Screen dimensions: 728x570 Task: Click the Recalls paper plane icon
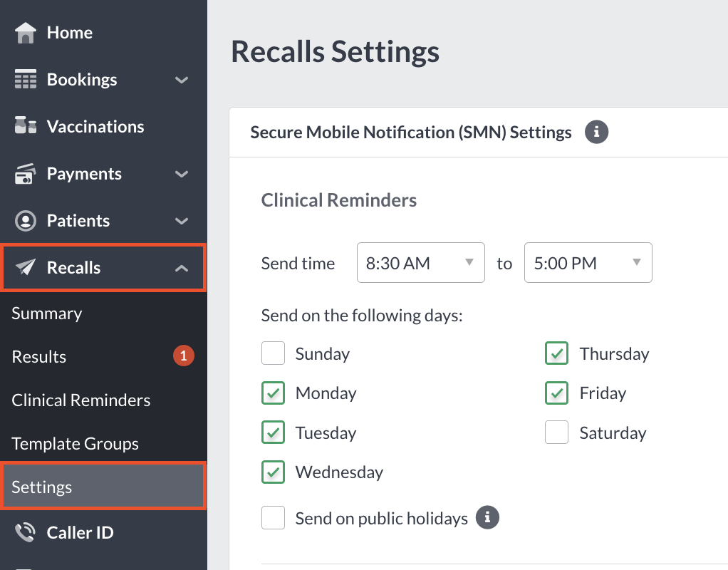pyautogui.click(x=26, y=267)
